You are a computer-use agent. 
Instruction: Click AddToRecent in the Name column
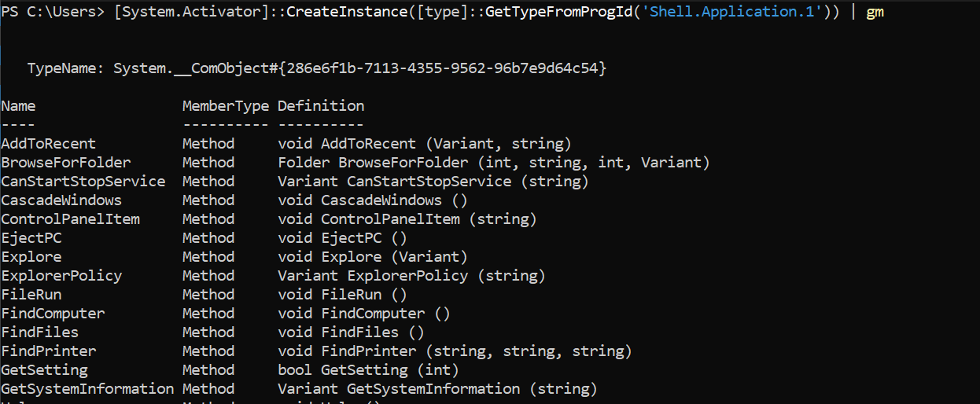pos(48,144)
